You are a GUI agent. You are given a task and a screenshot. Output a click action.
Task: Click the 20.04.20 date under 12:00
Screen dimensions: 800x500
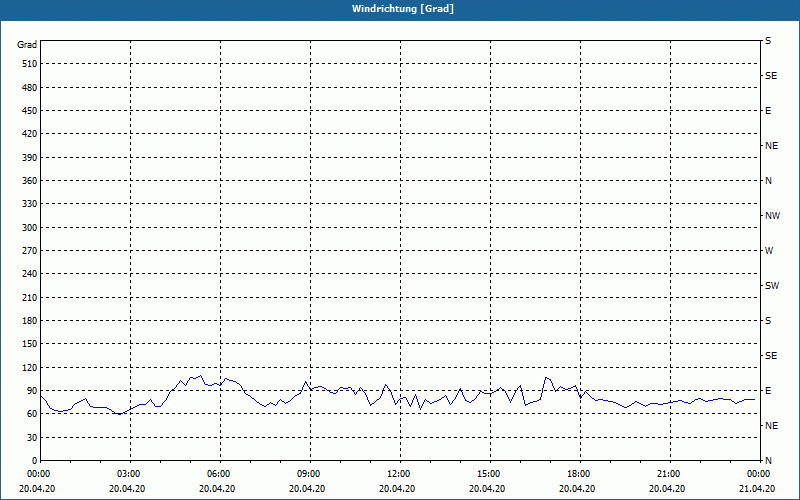click(x=397, y=489)
